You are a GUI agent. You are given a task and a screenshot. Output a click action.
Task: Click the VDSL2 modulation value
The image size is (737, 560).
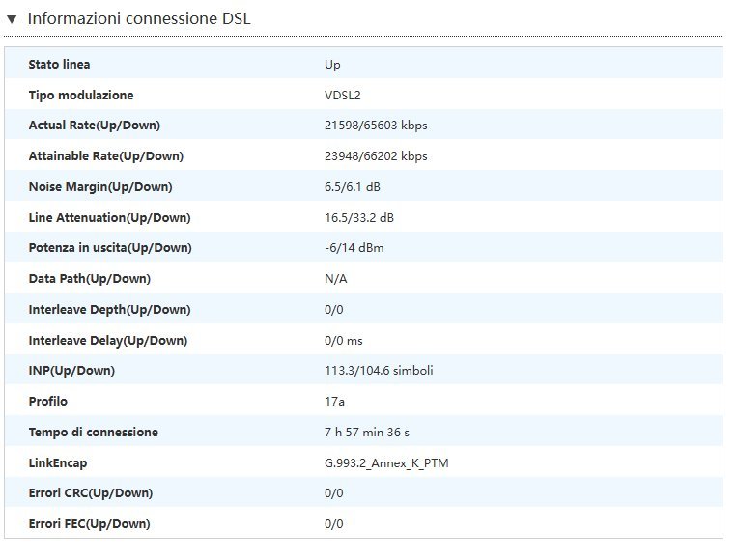click(x=342, y=96)
